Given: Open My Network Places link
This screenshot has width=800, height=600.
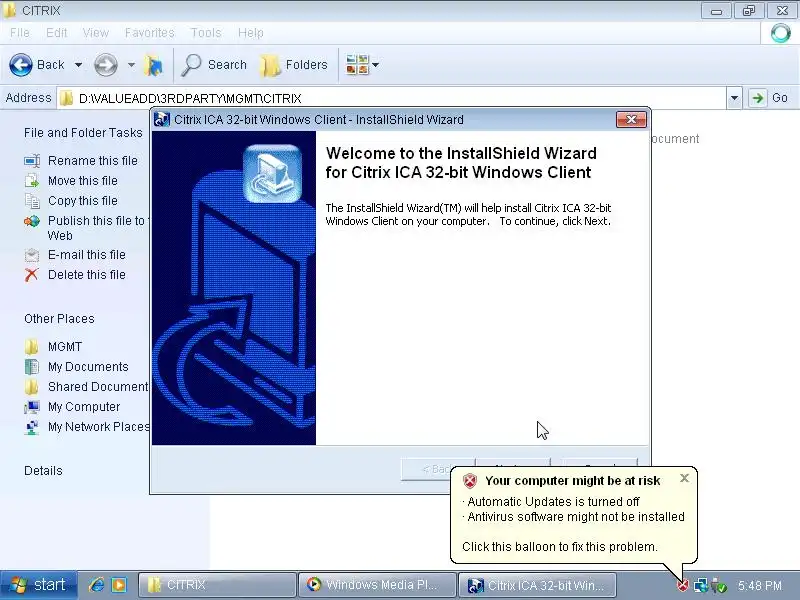Looking at the screenshot, I should click(x=98, y=427).
